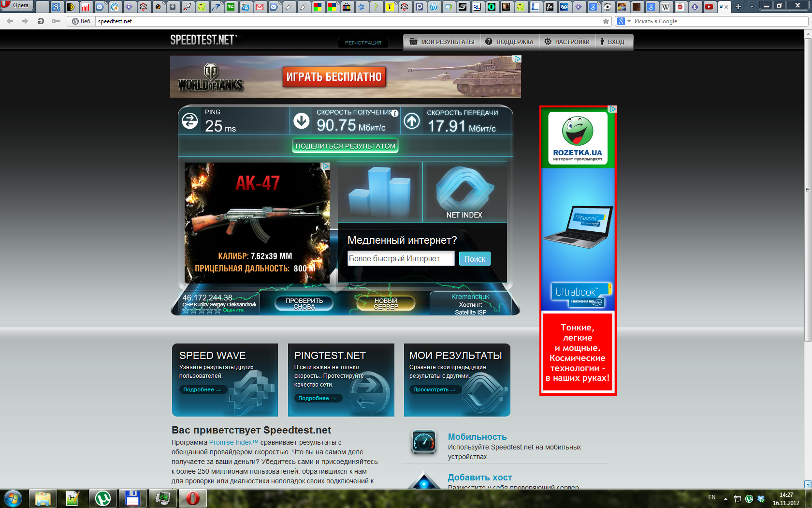Click the Добавить хост link
This screenshot has width=812, height=508.
(480, 478)
